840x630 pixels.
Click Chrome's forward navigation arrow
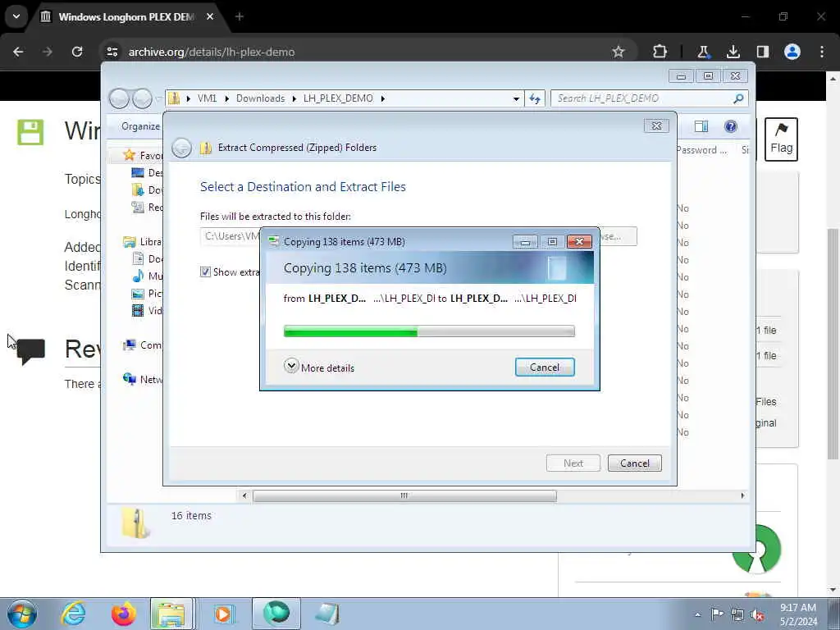pos(48,52)
